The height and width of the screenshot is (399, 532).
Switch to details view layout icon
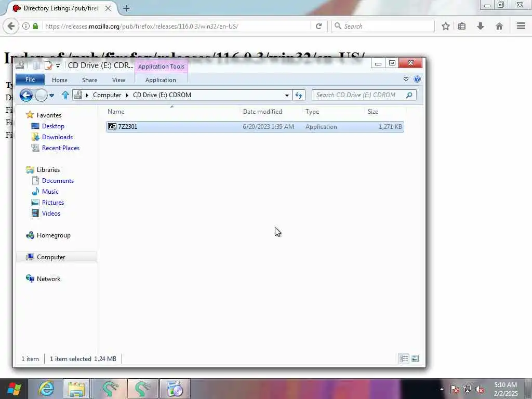click(404, 358)
